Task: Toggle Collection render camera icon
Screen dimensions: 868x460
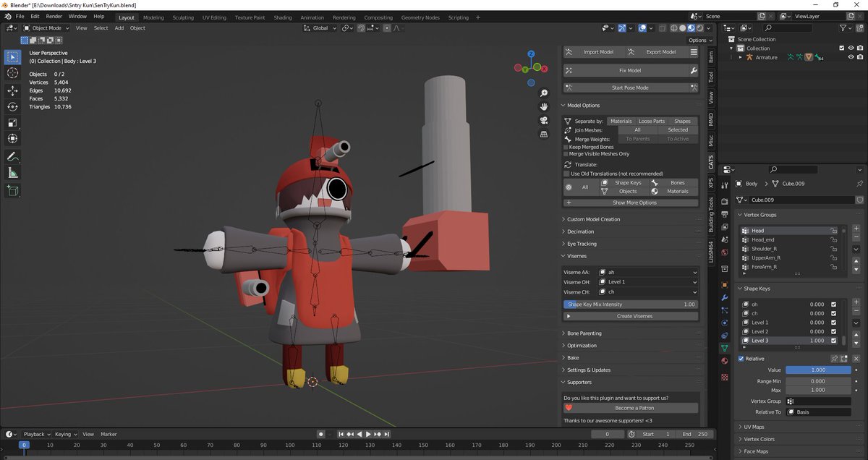Action: pyautogui.click(x=860, y=48)
